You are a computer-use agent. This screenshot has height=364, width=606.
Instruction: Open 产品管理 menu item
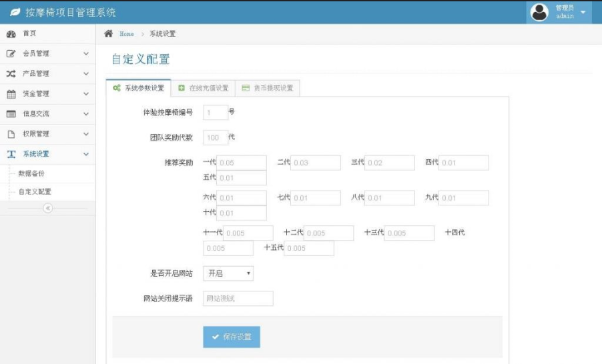click(47, 74)
